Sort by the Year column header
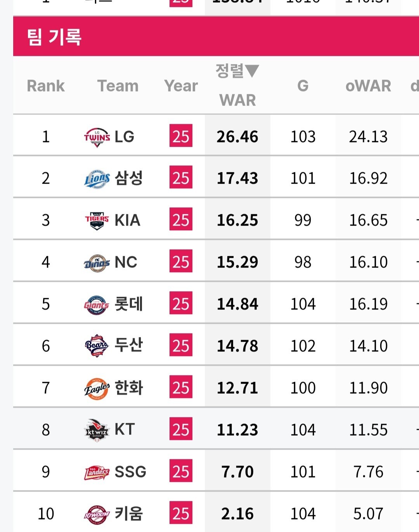The width and height of the screenshot is (419, 532). tap(181, 85)
